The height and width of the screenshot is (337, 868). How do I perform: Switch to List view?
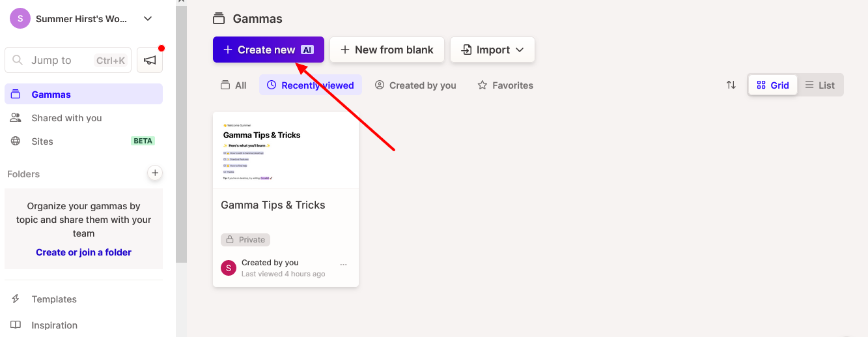tap(820, 85)
